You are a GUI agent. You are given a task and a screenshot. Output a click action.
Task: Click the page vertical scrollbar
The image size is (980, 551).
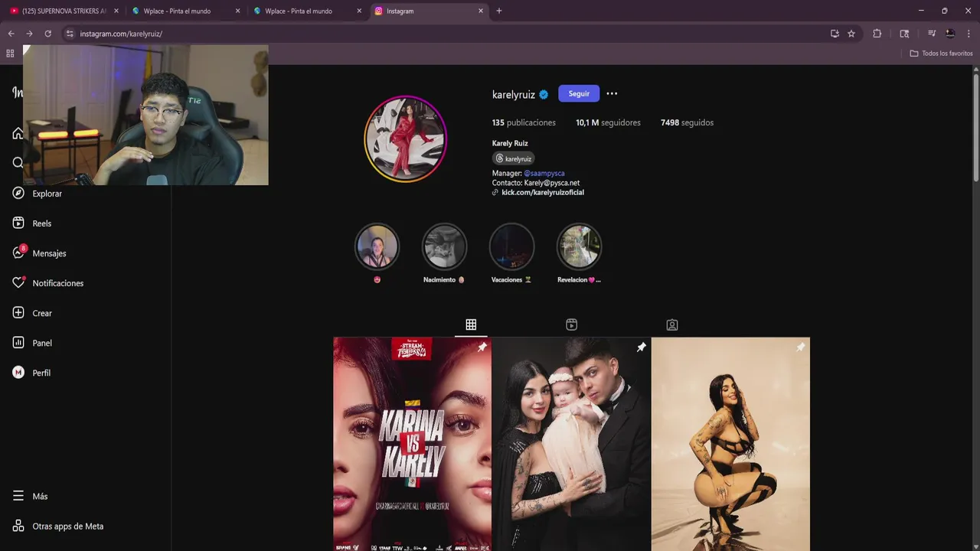[x=976, y=126]
